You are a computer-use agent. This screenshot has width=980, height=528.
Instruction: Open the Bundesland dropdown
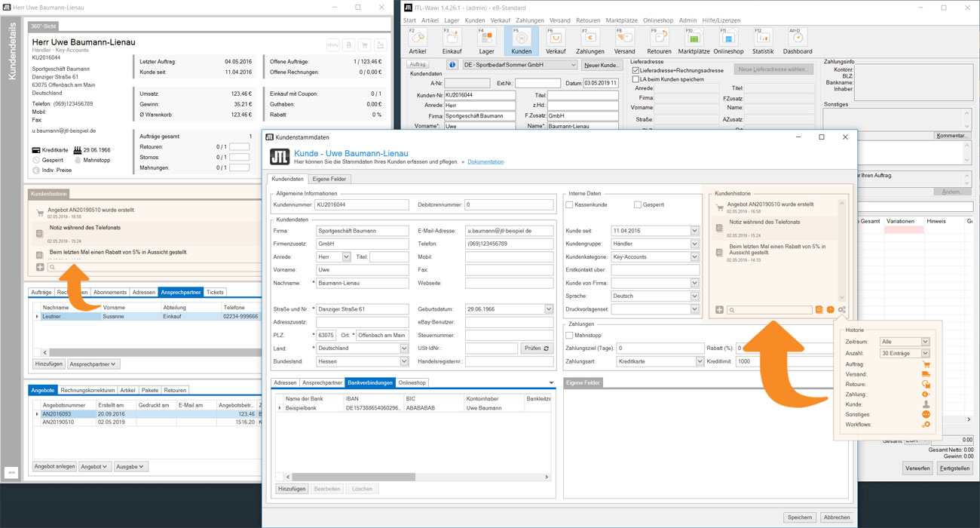pyautogui.click(x=404, y=361)
